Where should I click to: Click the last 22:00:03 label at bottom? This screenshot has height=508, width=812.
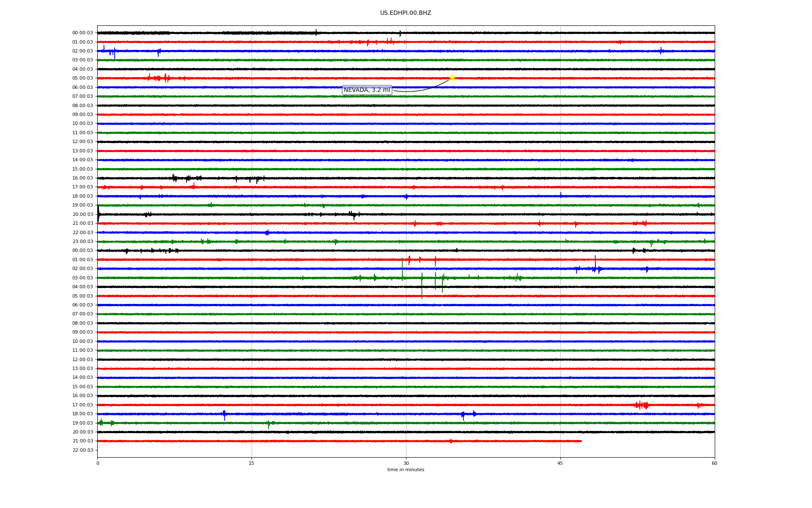pyautogui.click(x=82, y=450)
